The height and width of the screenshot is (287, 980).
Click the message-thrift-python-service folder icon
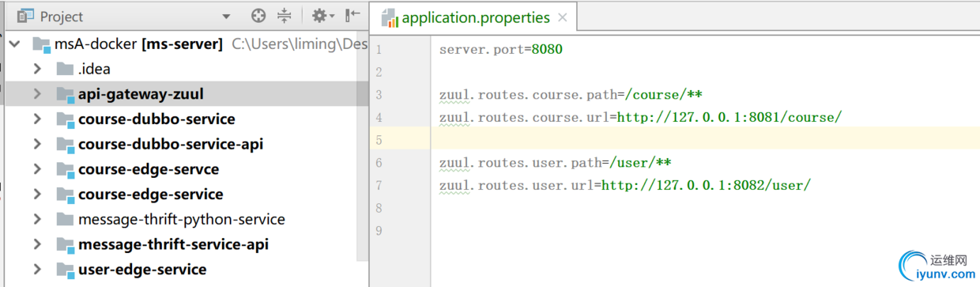pyautogui.click(x=64, y=219)
